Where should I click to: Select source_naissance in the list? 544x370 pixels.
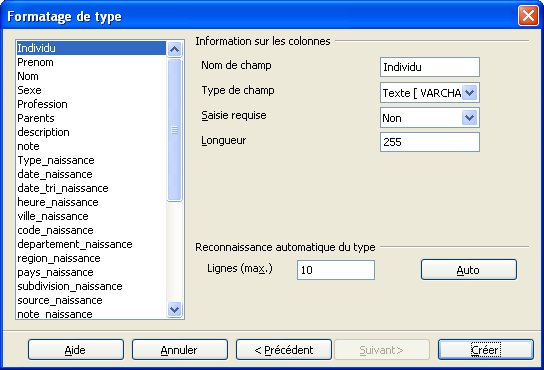point(91,300)
